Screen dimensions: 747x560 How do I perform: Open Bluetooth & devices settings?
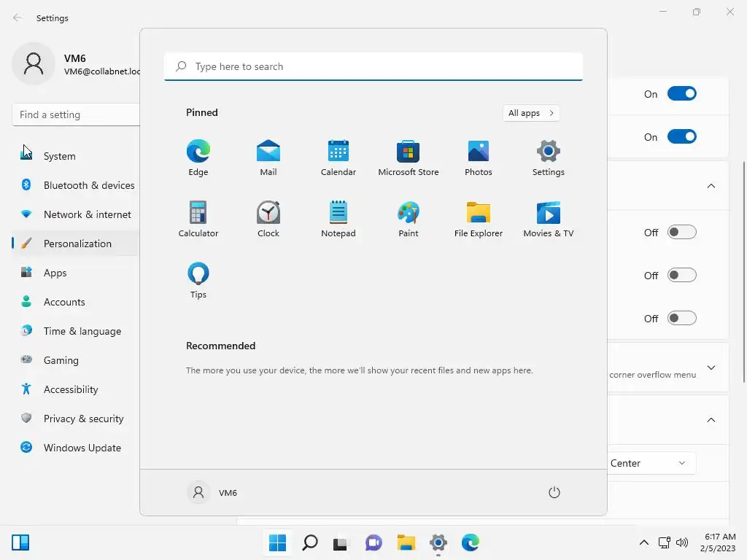75,185
